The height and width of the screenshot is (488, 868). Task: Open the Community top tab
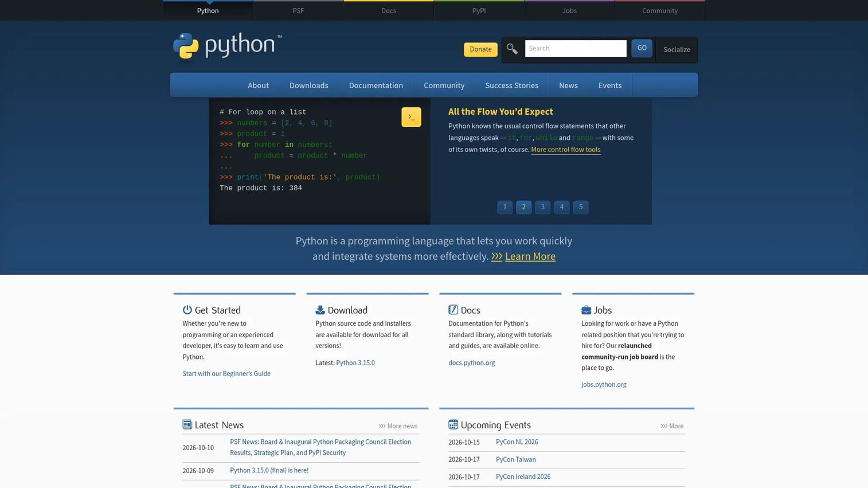[x=660, y=11]
